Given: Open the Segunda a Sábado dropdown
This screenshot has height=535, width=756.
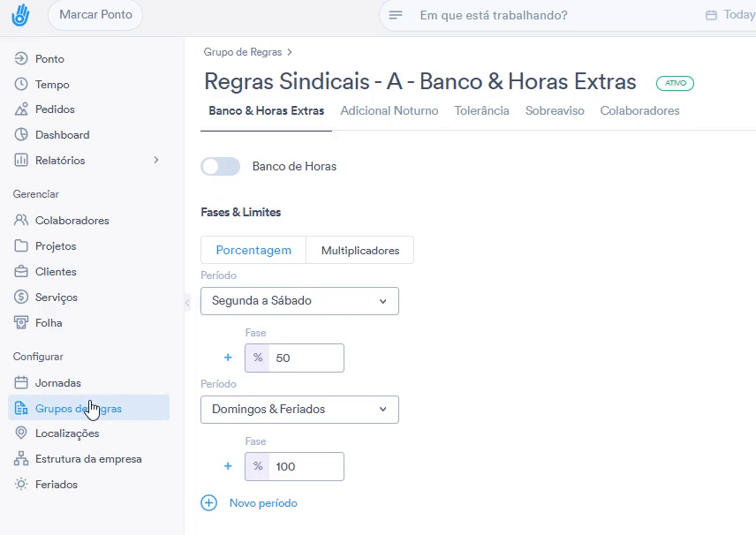Looking at the screenshot, I should (299, 301).
